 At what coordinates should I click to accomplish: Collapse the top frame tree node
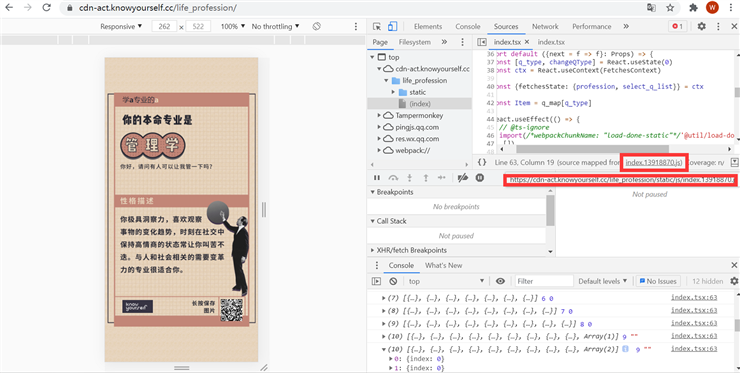click(x=372, y=57)
